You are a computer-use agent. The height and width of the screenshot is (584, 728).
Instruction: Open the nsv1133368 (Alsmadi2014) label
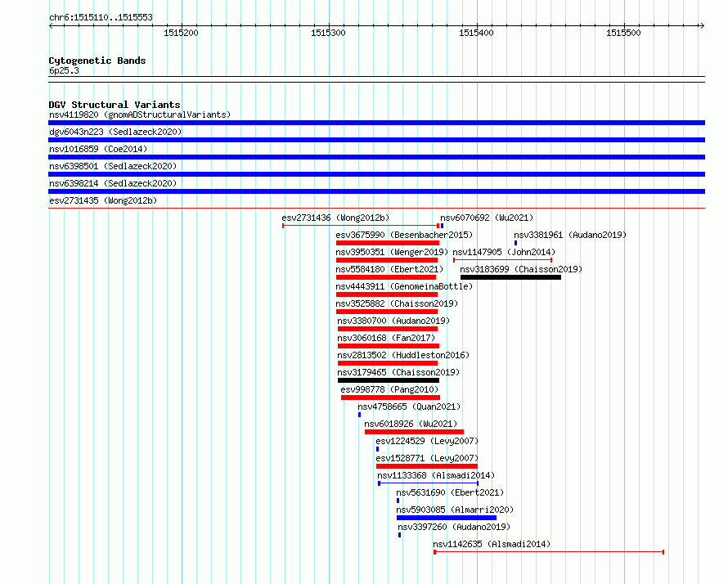coord(436,475)
